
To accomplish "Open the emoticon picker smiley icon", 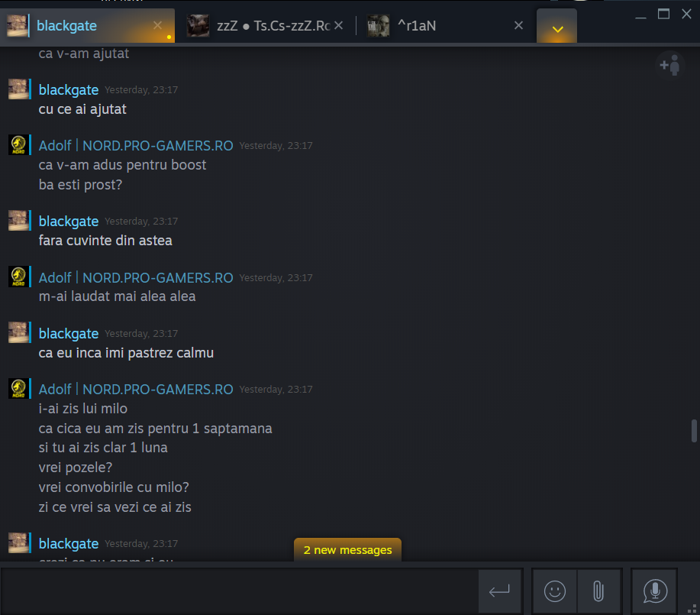I will pyautogui.click(x=554, y=591).
